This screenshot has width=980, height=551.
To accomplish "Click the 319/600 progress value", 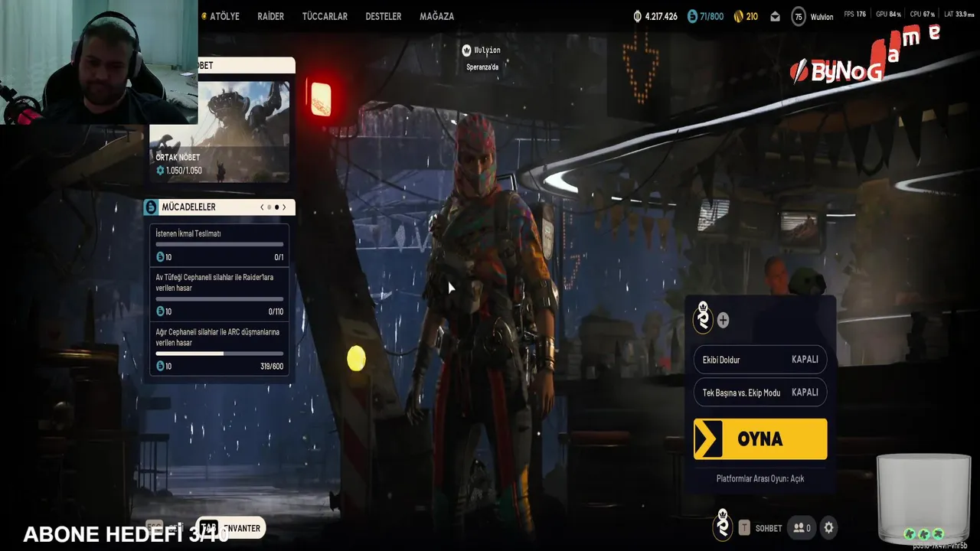I will (x=272, y=367).
